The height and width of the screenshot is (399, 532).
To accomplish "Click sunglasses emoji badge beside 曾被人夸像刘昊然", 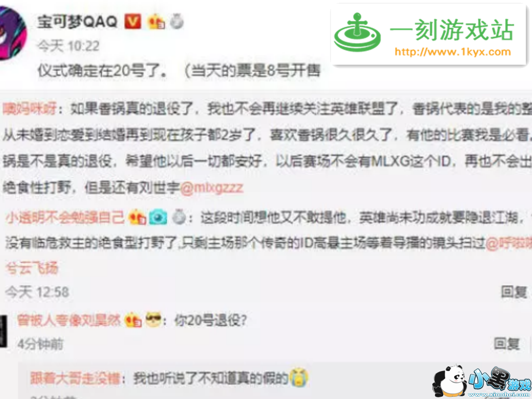I will pos(153,320).
